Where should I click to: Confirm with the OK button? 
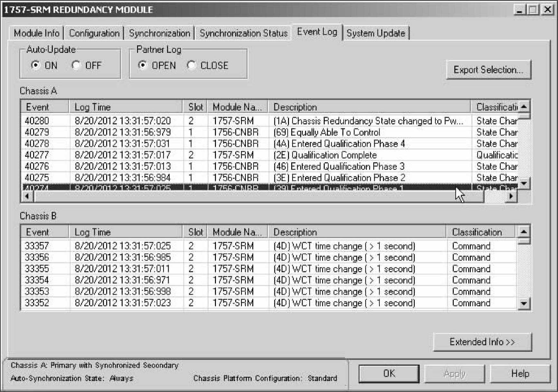point(389,374)
